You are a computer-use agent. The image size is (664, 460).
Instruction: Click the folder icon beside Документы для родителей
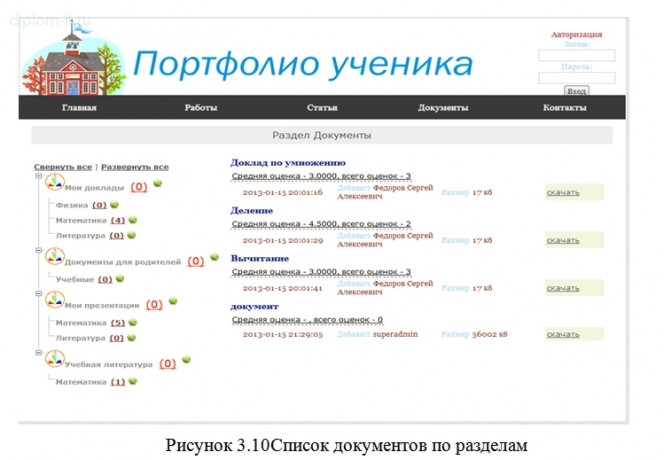[55, 257]
